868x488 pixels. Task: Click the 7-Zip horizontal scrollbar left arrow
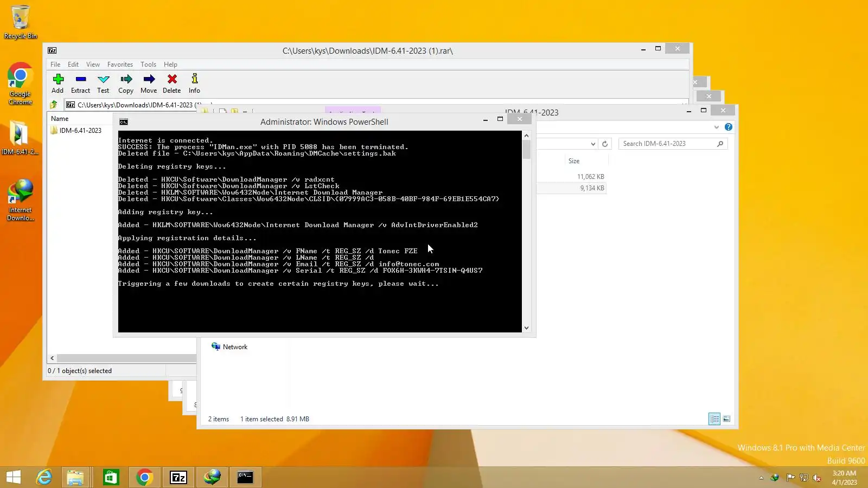pyautogui.click(x=52, y=358)
